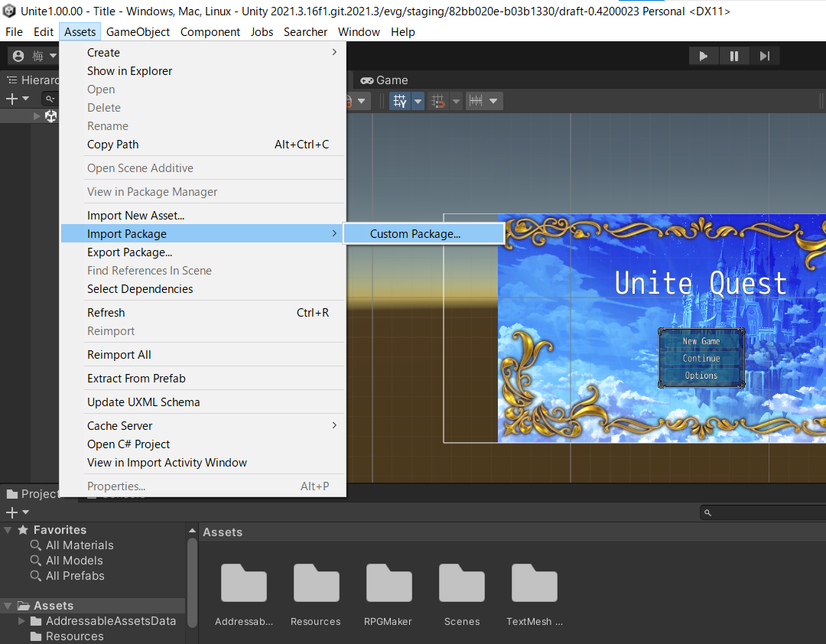Click the Unity logo in the title bar
826x644 pixels.
coord(9,11)
